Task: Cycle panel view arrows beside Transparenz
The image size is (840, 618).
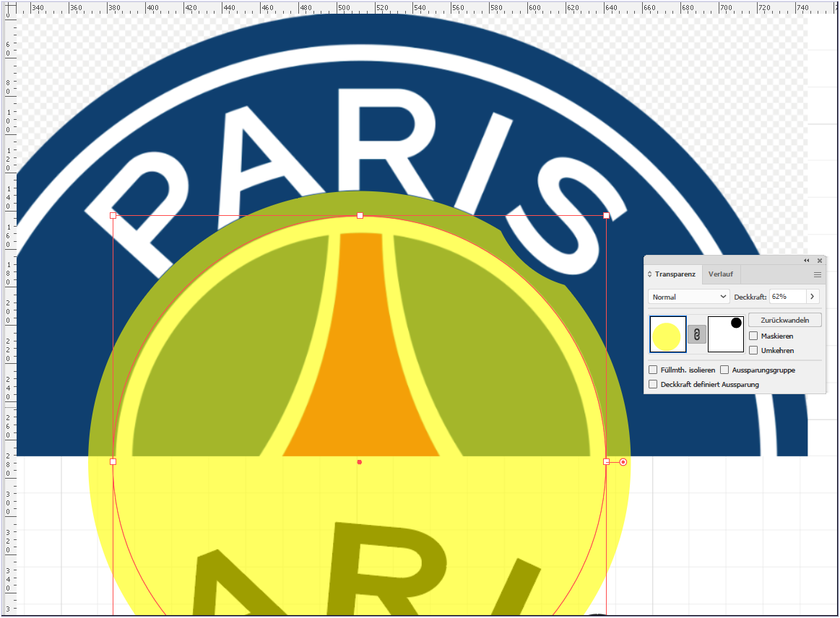Action: pyautogui.click(x=650, y=274)
